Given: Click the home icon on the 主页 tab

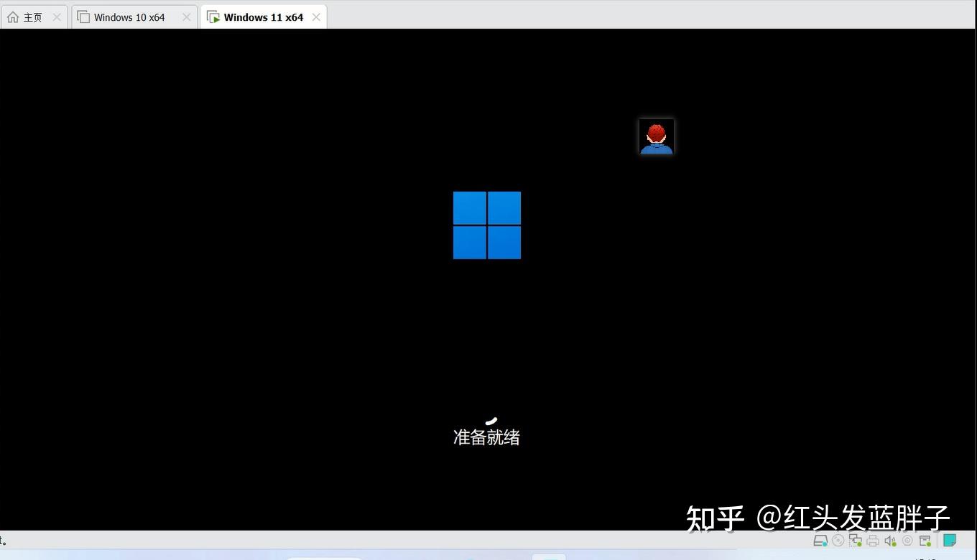Looking at the screenshot, I should (12, 17).
